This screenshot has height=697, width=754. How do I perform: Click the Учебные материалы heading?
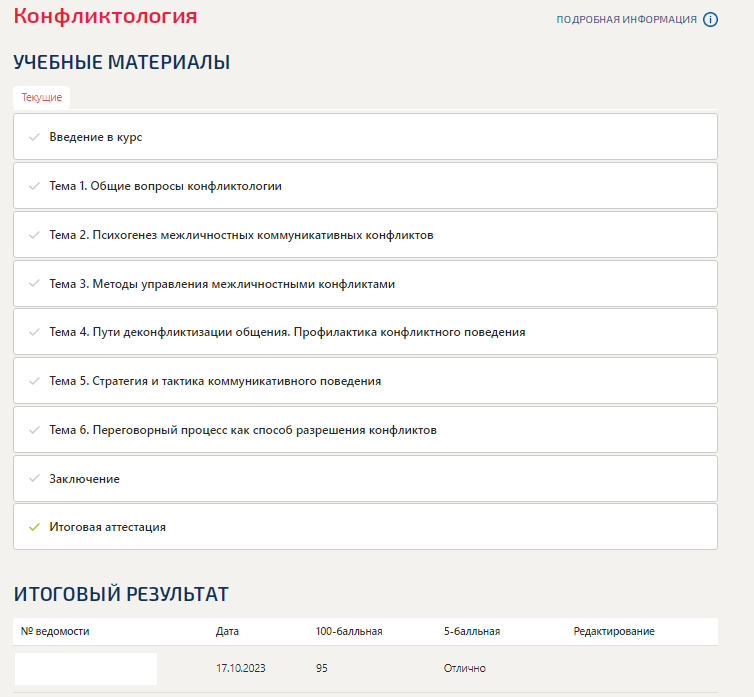pyautogui.click(x=122, y=63)
